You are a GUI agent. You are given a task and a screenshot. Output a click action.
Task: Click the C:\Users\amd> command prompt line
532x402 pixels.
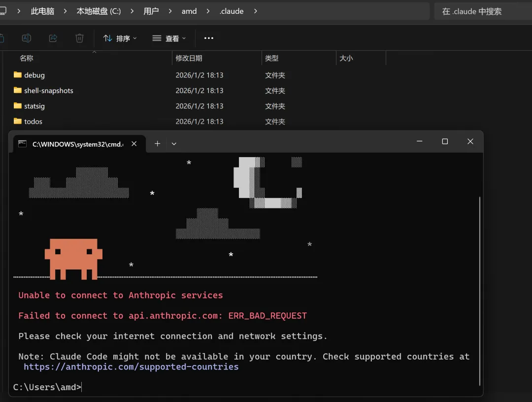tap(47, 387)
